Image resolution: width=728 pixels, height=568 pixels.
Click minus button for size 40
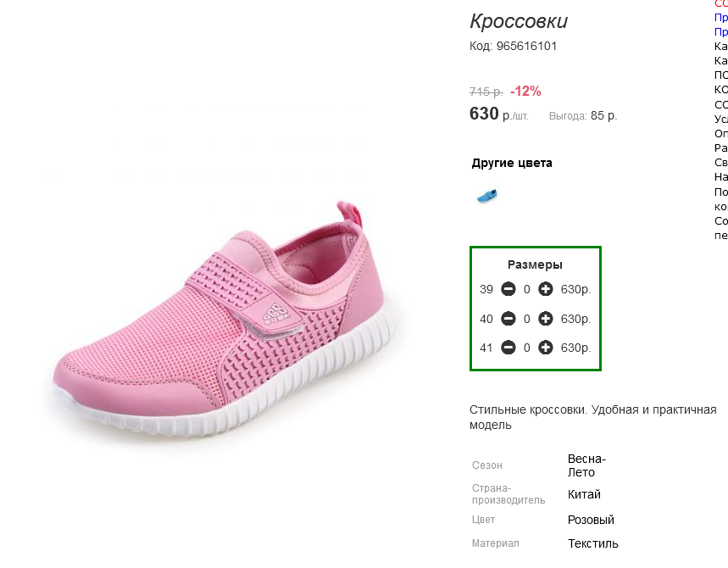point(508,319)
